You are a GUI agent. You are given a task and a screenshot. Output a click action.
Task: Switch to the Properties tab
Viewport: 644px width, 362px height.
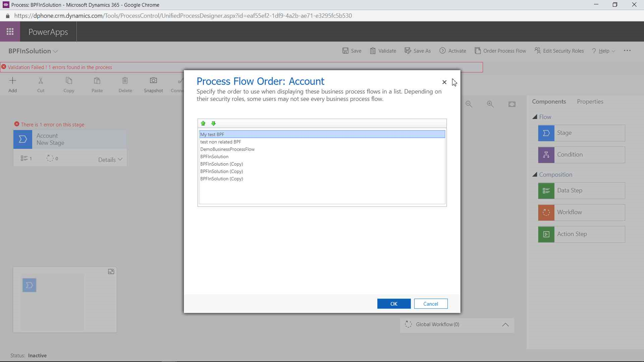point(590,102)
